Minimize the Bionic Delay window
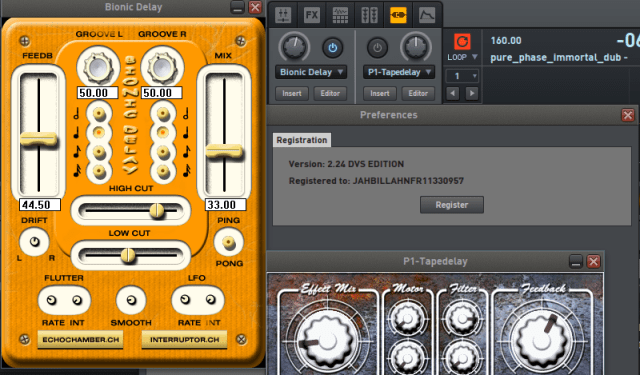Image resolution: width=640 pixels, height=375 pixels. [238, 7]
